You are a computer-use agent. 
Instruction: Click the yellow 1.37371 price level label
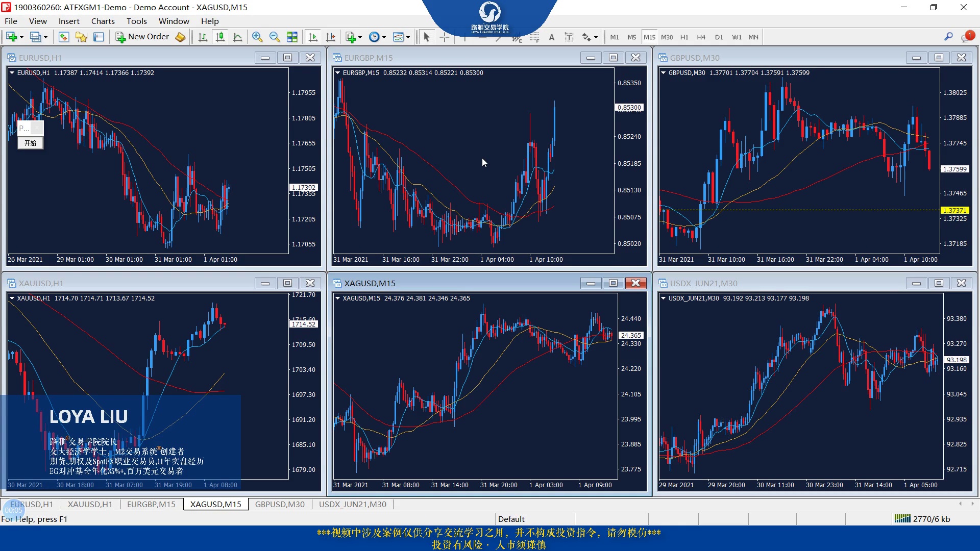[954, 210]
